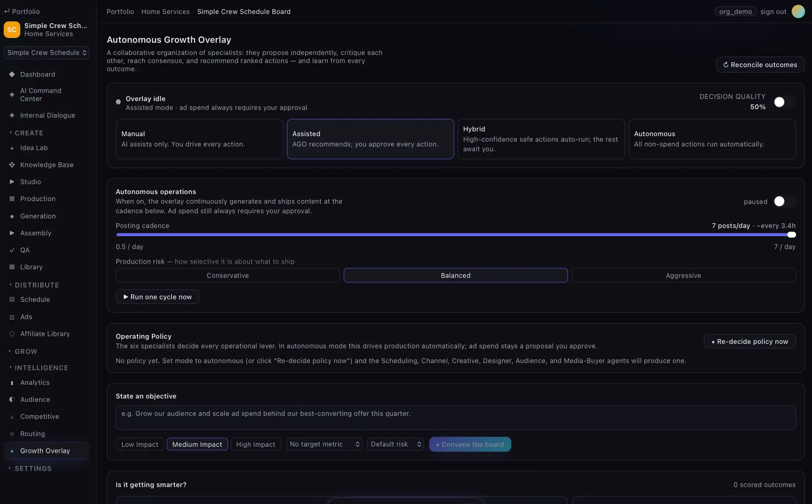
Task: Toggle the Decision Quality switch
Action: click(785, 102)
